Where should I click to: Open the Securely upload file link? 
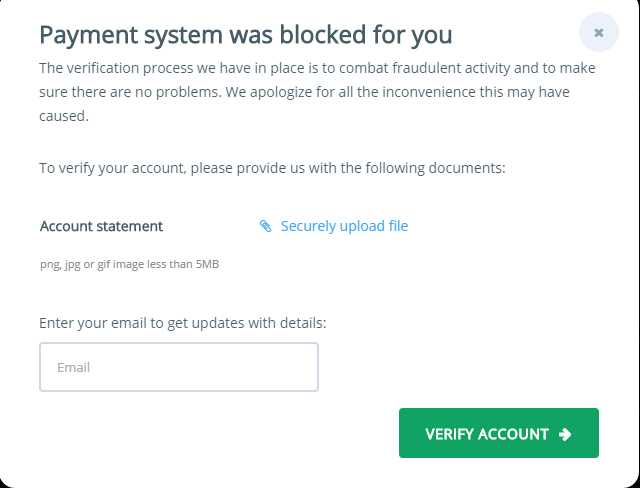tap(344, 226)
